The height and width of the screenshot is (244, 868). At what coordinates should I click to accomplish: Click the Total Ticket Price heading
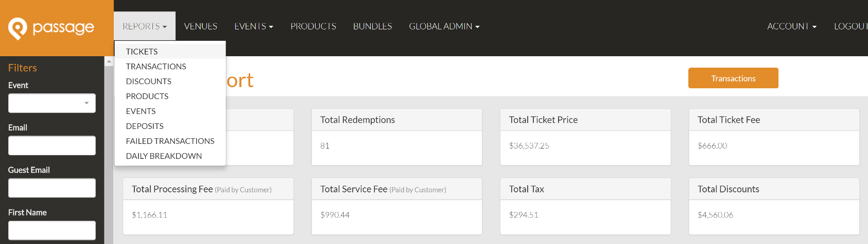[x=543, y=120]
